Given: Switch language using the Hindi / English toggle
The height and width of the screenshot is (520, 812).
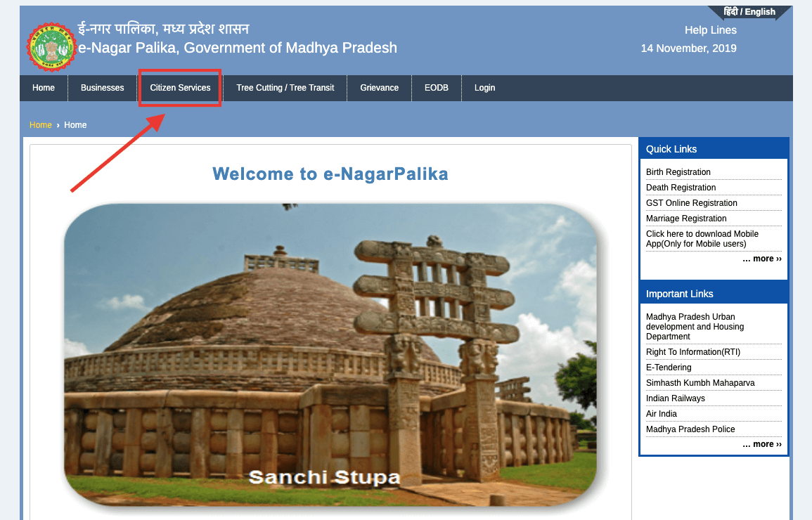Looking at the screenshot, I should [749, 12].
